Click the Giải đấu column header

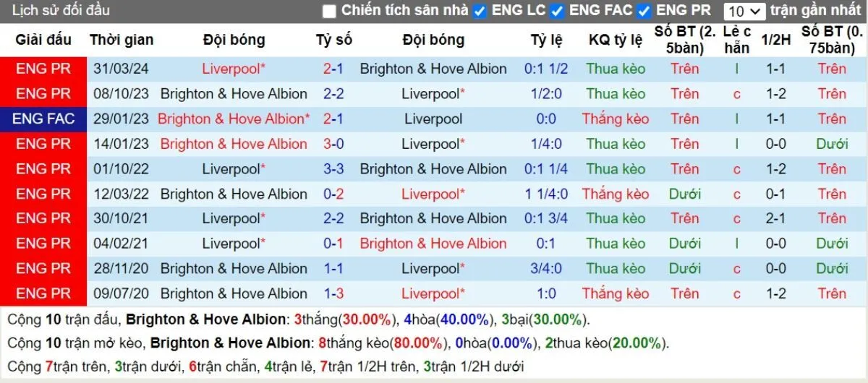(43, 40)
